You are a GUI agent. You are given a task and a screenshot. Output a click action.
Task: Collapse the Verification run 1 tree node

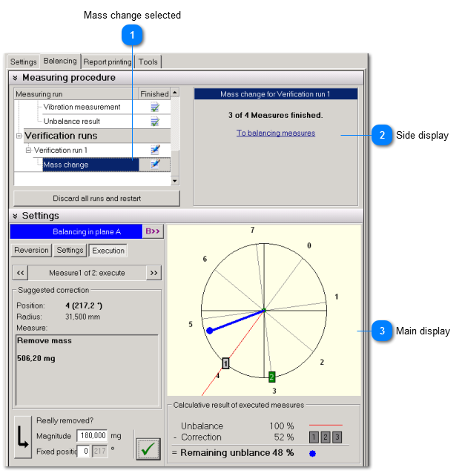point(29,150)
